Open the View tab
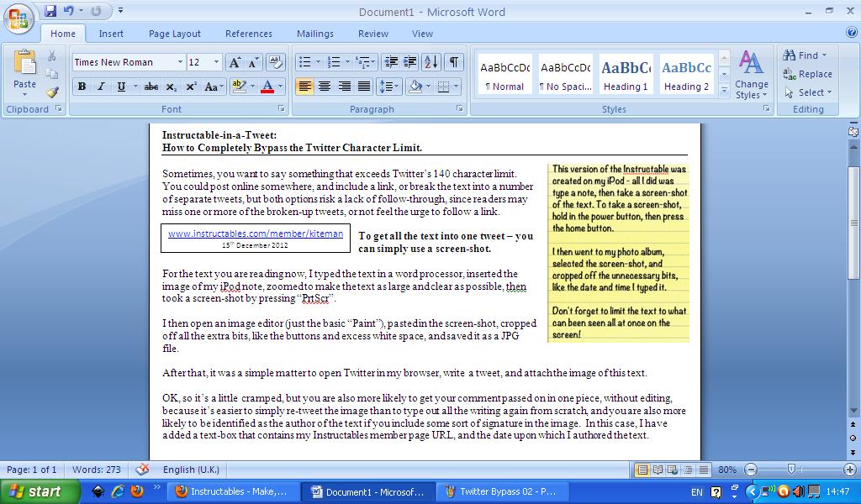Screen dimensions: 861x504 422,34
